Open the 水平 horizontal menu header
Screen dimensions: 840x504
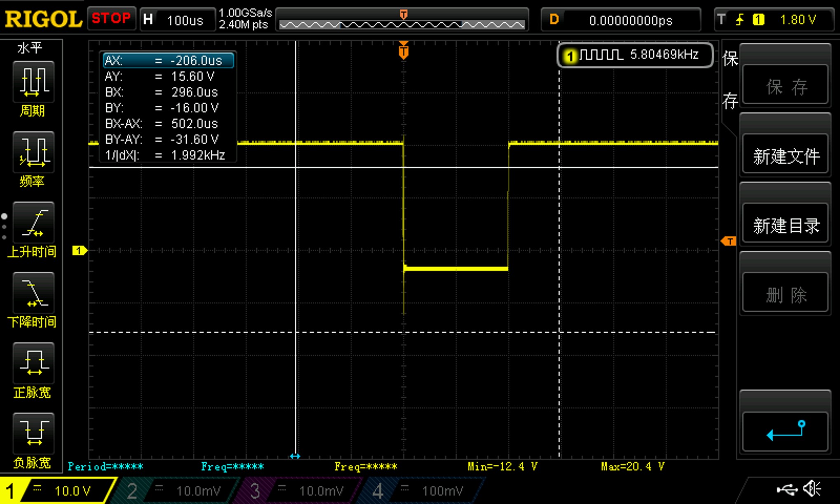click(30, 48)
